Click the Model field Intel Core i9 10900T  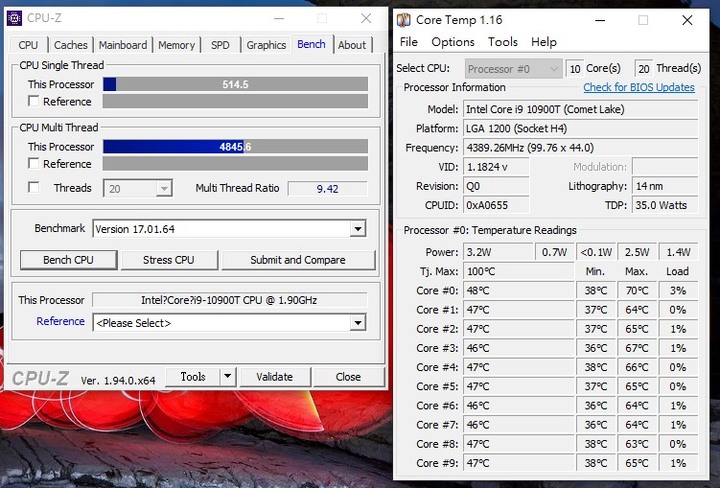580,109
